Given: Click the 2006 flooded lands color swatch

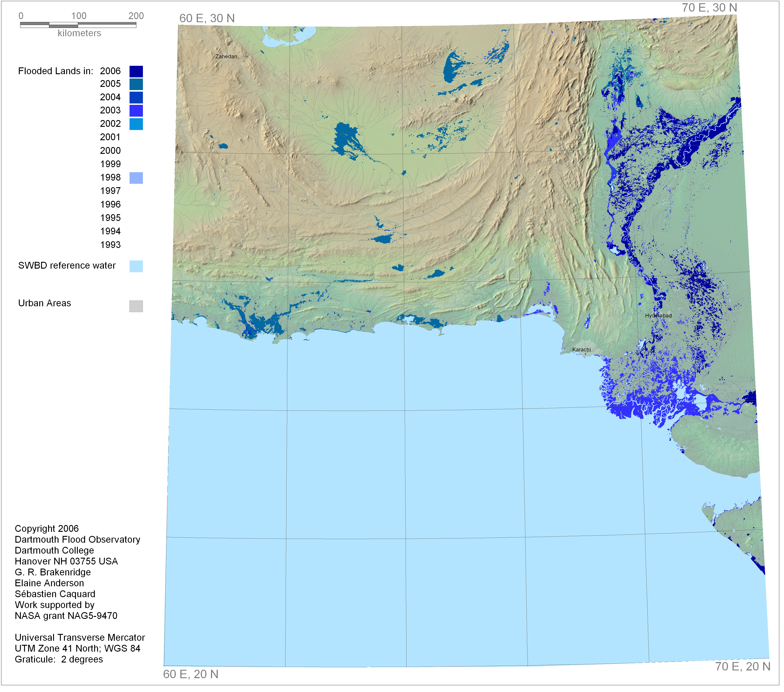Looking at the screenshot, I should 136,71.
